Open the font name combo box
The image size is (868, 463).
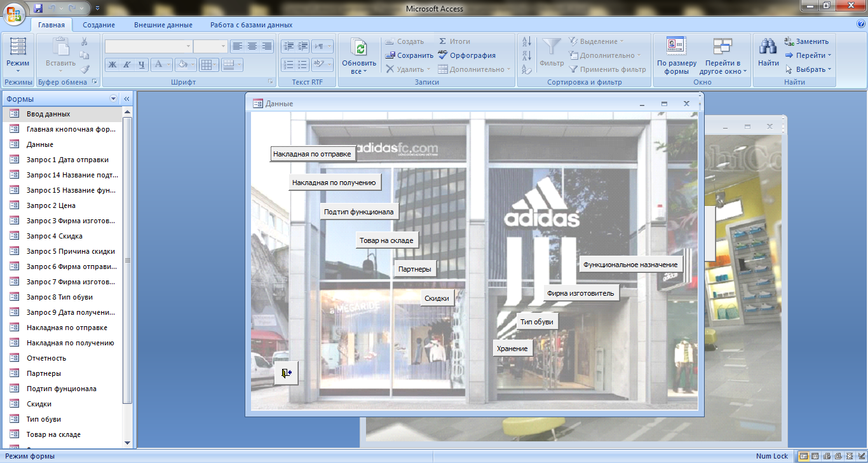point(149,46)
